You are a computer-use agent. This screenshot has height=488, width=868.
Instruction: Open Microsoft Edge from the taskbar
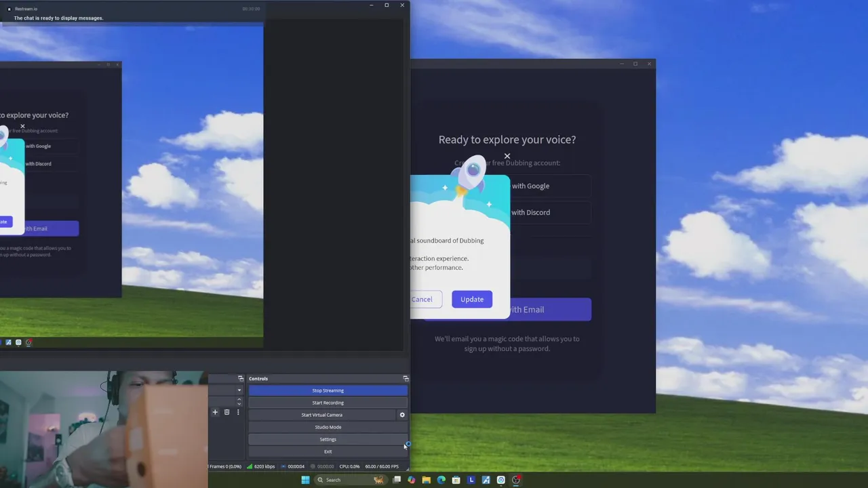(441, 480)
